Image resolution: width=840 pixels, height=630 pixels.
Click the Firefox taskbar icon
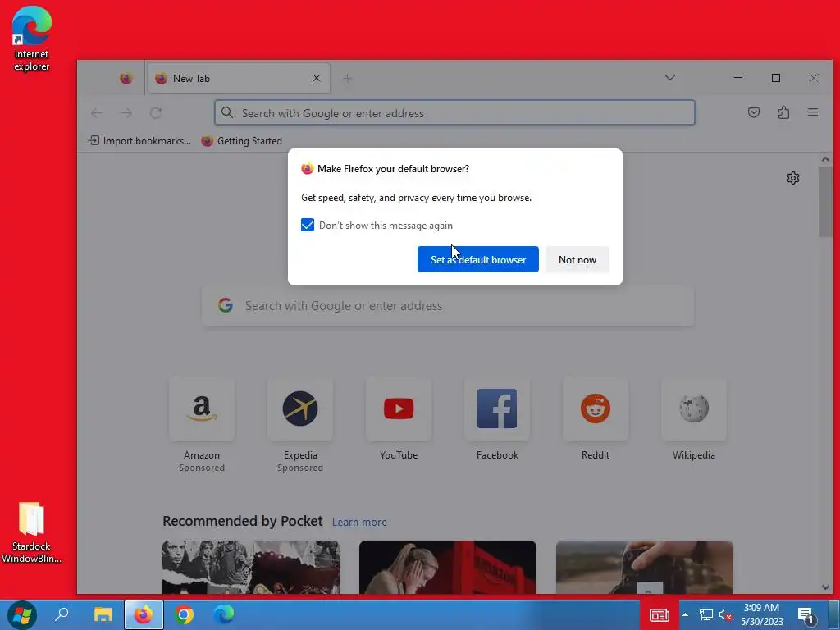pos(144,614)
